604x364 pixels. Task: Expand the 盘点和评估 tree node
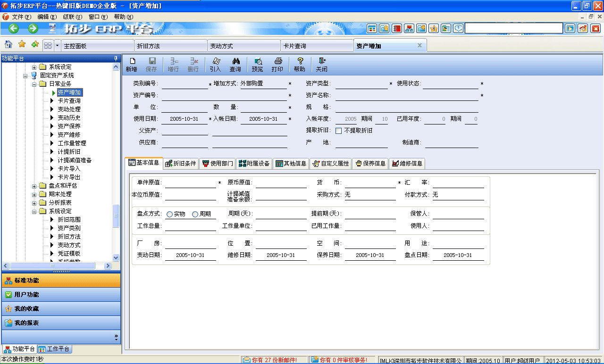(34, 185)
